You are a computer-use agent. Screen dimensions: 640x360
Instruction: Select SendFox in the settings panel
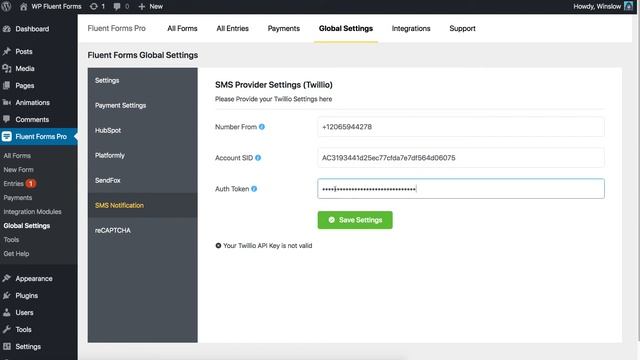click(x=142, y=180)
